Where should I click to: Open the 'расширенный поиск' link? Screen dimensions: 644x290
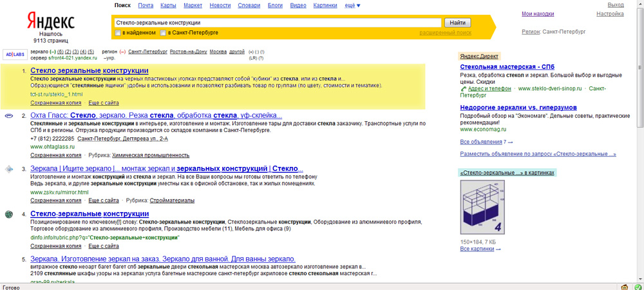point(445,32)
